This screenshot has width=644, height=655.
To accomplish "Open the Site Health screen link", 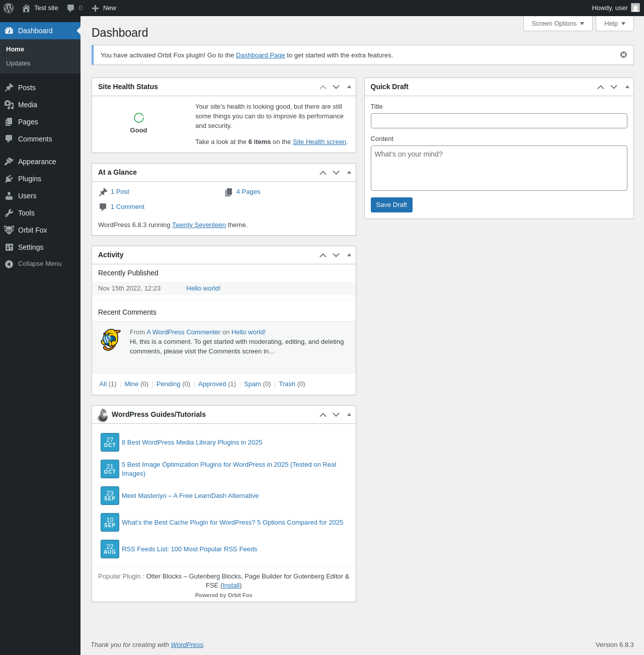I will pyautogui.click(x=319, y=142).
